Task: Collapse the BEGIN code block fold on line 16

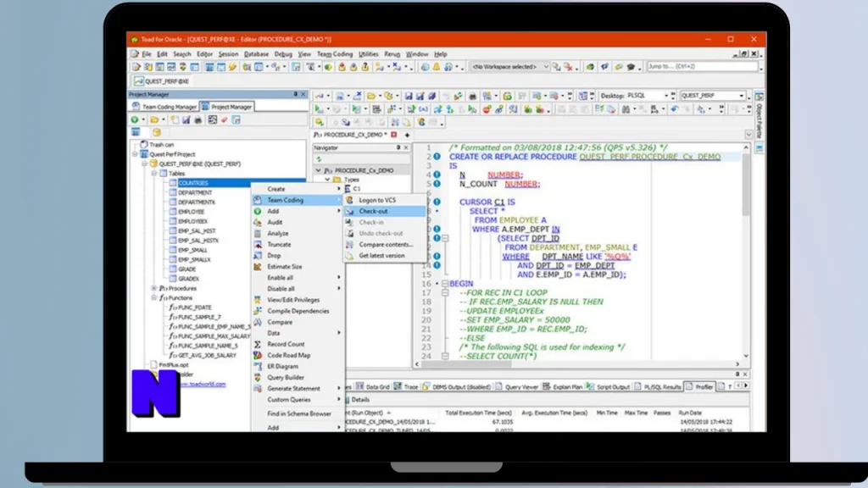Action: tap(444, 283)
